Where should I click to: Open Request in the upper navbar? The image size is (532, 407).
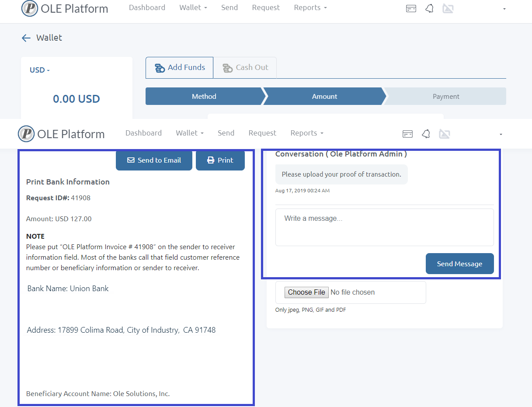(x=266, y=7)
